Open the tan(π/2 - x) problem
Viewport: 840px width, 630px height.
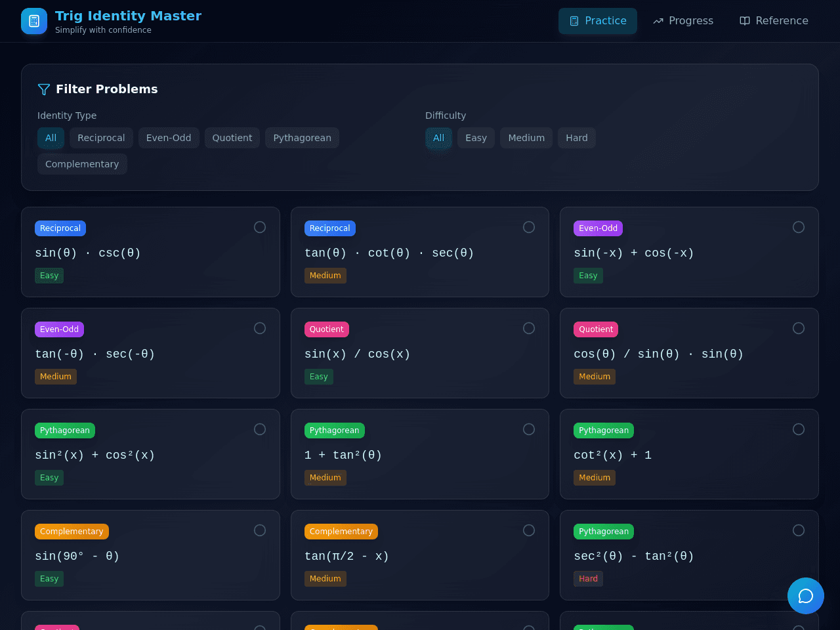pyautogui.click(x=420, y=555)
